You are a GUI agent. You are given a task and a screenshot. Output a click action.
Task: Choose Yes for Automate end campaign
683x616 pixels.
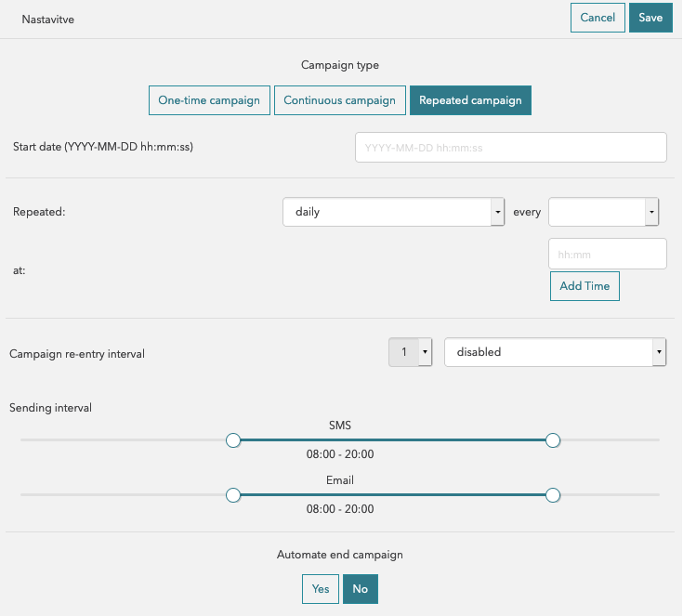[321, 589]
